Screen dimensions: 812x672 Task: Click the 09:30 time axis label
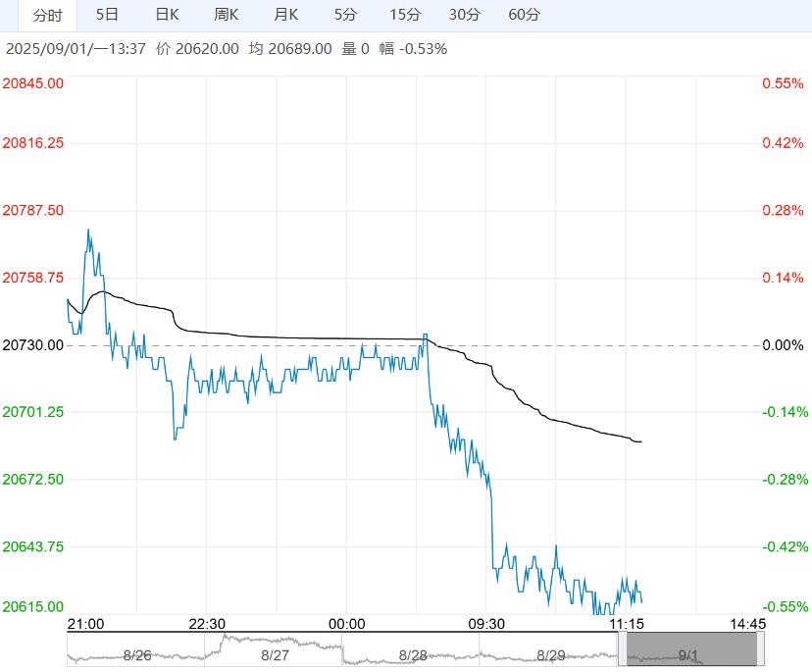[485, 624]
